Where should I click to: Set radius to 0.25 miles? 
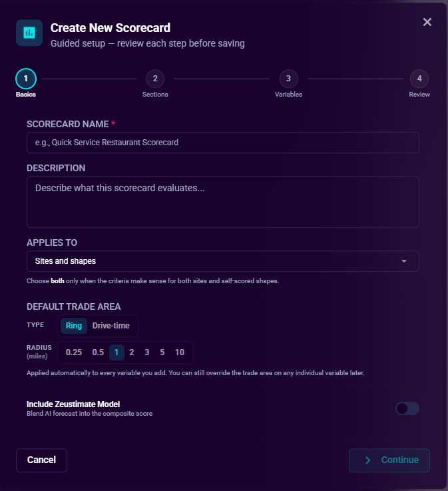coord(74,352)
